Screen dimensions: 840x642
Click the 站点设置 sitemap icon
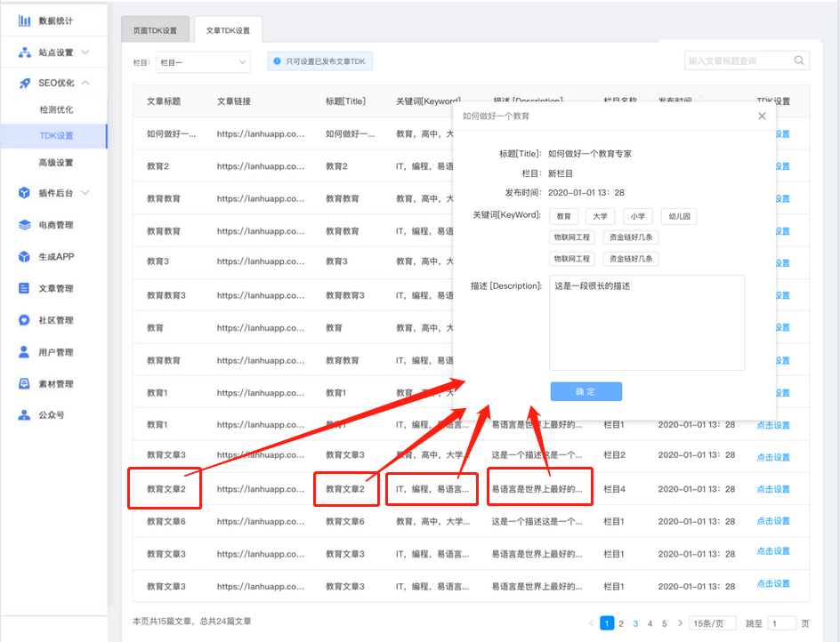pos(24,52)
